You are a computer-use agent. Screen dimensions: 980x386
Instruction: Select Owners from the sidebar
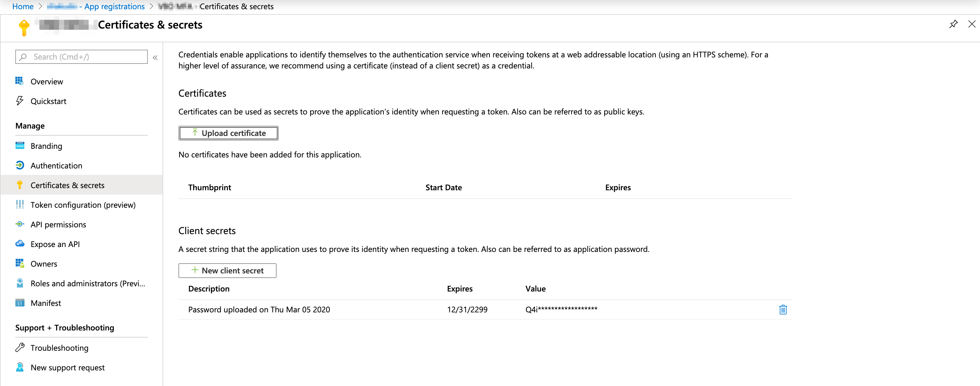44,264
